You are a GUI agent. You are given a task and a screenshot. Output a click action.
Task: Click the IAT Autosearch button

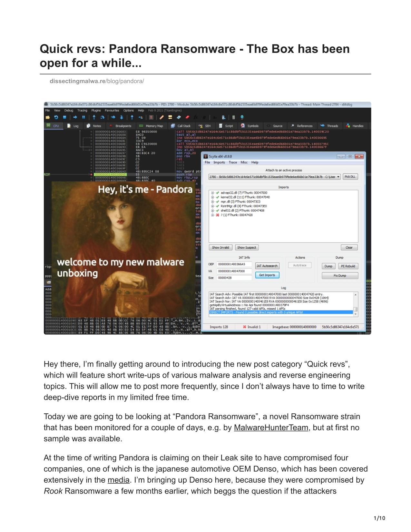click(267, 266)
